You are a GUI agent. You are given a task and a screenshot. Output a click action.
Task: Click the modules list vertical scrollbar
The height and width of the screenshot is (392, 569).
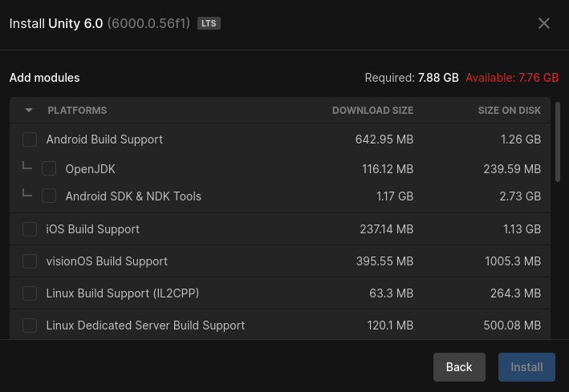click(x=558, y=140)
